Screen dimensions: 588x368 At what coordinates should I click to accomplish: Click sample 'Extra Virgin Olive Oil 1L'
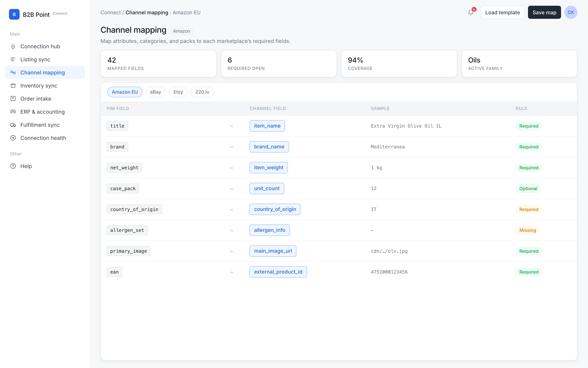click(406, 126)
